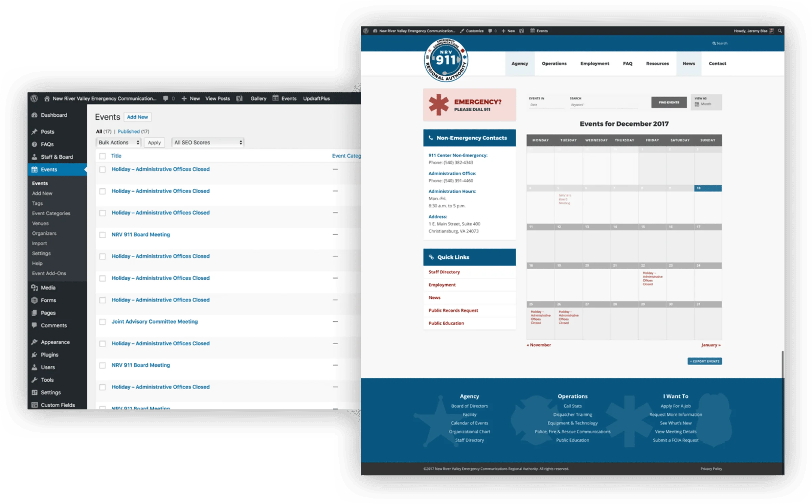812x504 pixels.
Task: Toggle the select-all checkbox beside Title
Action: pyautogui.click(x=103, y=156)
